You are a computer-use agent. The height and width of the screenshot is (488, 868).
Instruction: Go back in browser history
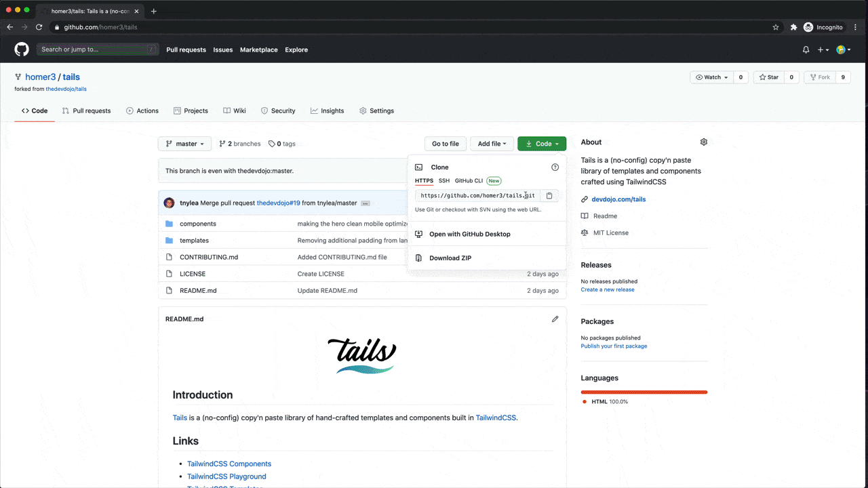[x=9, y=27]
